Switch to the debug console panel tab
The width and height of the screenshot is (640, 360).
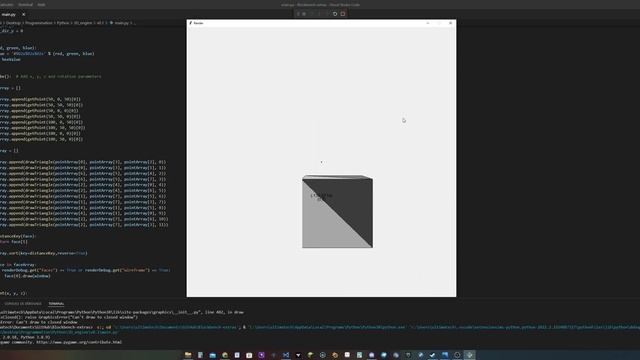tap(23, 304)
